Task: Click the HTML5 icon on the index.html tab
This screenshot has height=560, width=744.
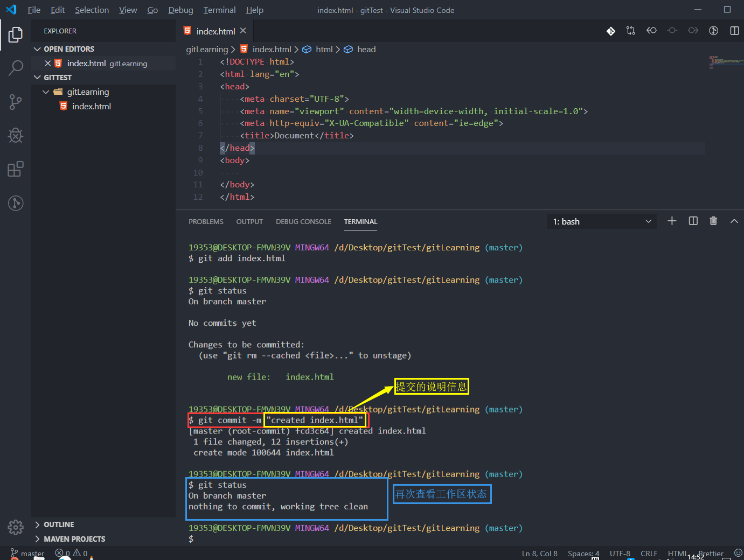Action: pos(187,31)
